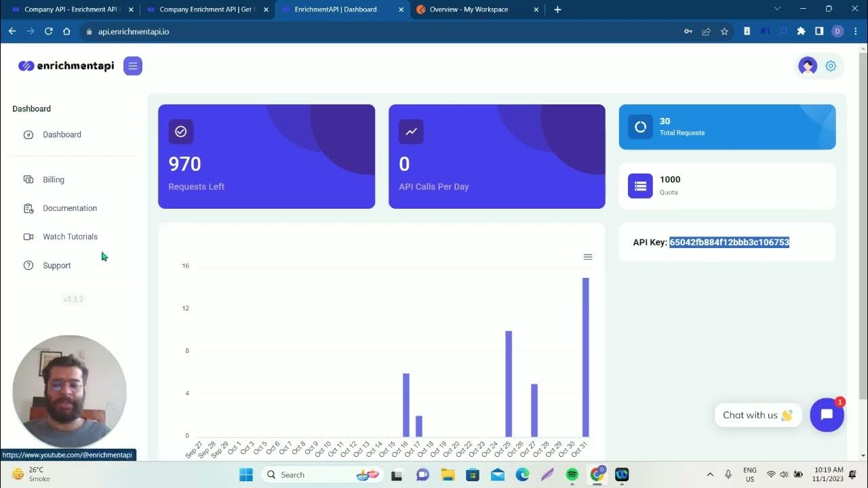Screen dimensions: 868x488
Task: Open settings via the gear icon
Action: [831, 66]
